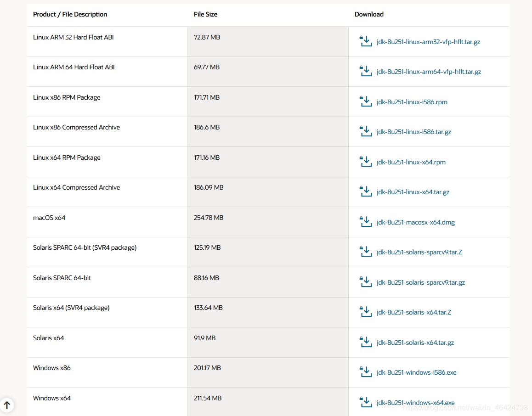This screenshot has width=532, height=416.
Task: Click download icon beside jdk-8u251-windows-i586.exe
Action: tap(365, 371)
